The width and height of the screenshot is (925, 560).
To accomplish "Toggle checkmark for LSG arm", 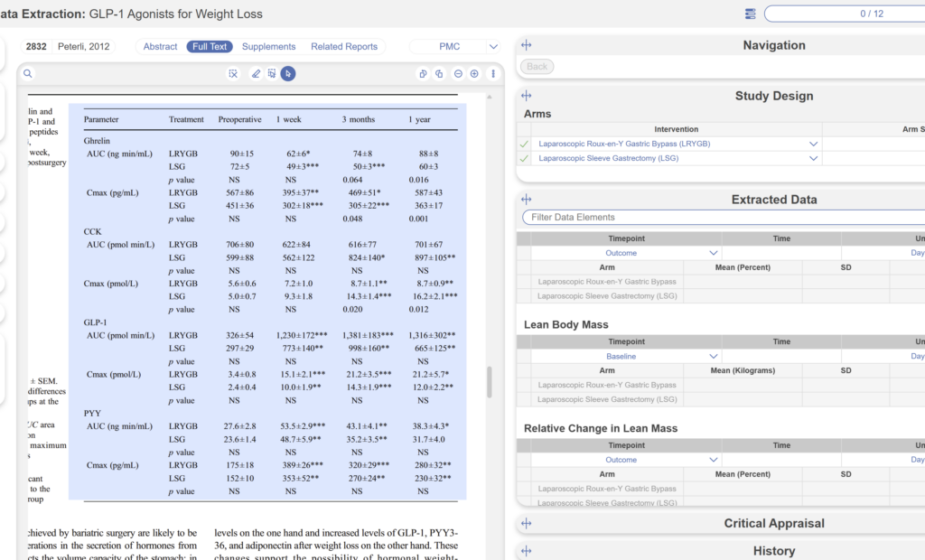I will coord(524,158).
